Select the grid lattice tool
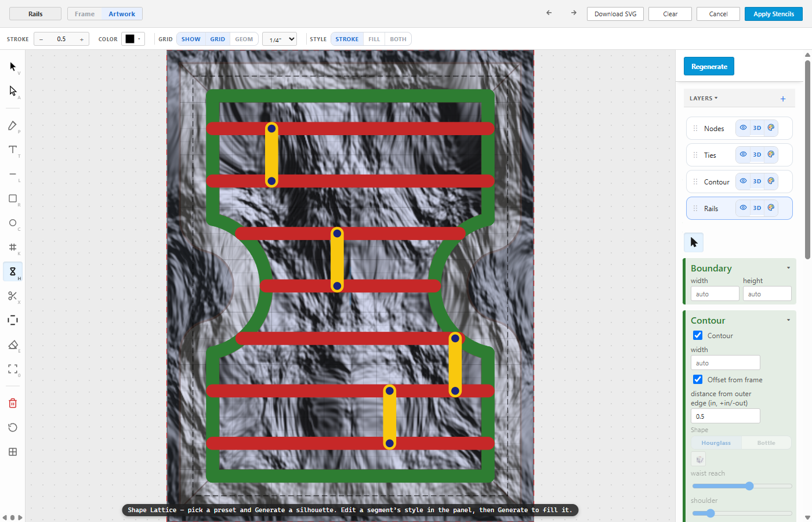The width and height of the screenshot is (812, 522). click(13, 247)
